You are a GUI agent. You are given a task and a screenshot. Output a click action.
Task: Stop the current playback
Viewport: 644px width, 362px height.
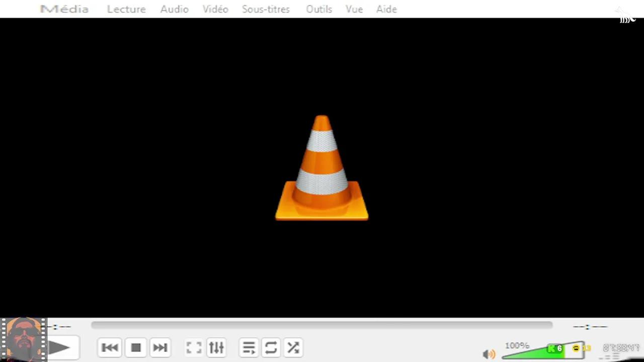135,347
